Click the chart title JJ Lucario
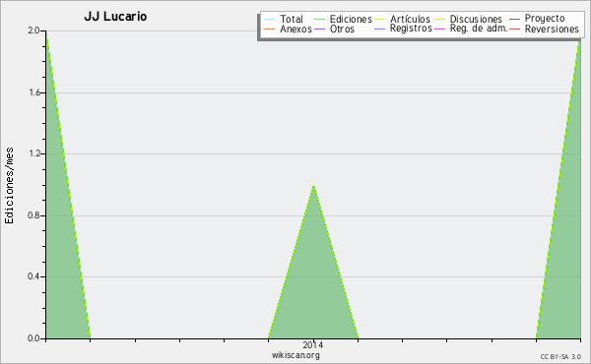 pyautogui.click(x=115, y=17)
